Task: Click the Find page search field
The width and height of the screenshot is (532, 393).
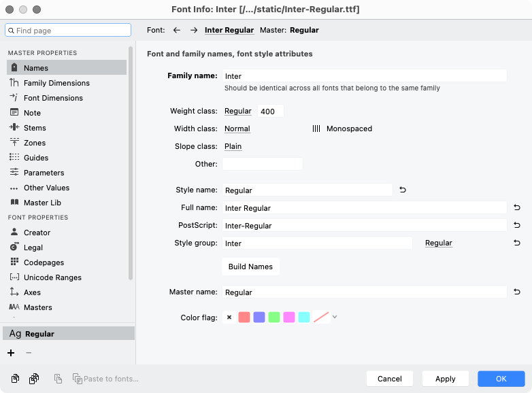Action: tap(68, 30)
